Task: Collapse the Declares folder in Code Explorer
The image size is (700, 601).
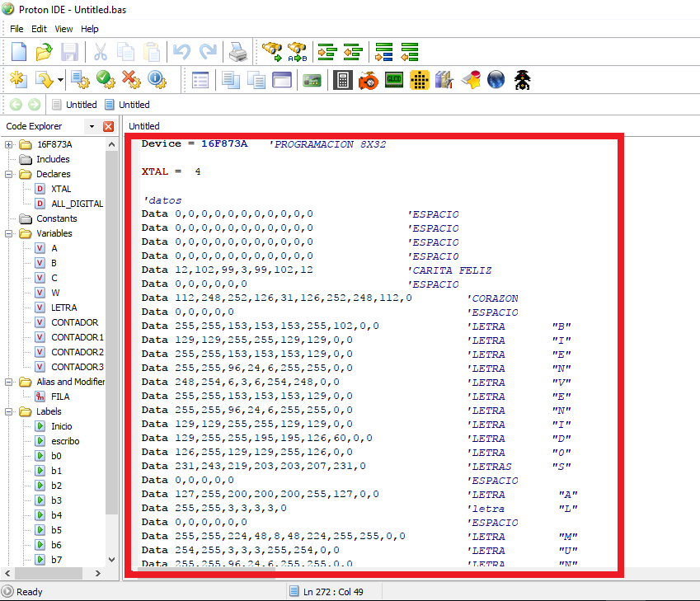Action: click(7, 174)
